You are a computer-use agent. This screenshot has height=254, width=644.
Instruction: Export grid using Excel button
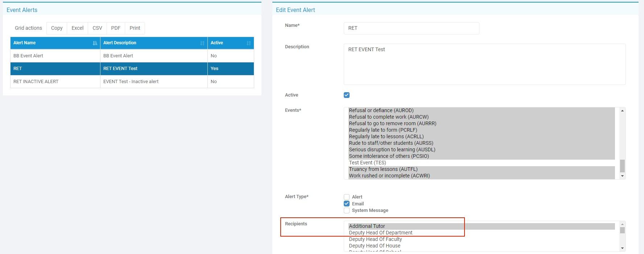pos(78,28)
